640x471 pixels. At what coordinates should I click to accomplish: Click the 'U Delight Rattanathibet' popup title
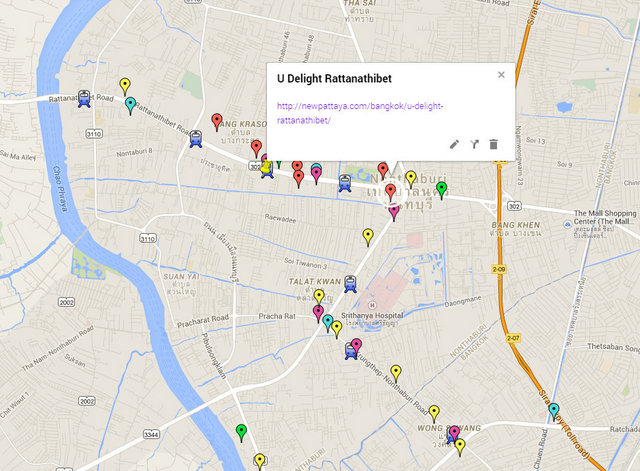click(x=334, y=78)
